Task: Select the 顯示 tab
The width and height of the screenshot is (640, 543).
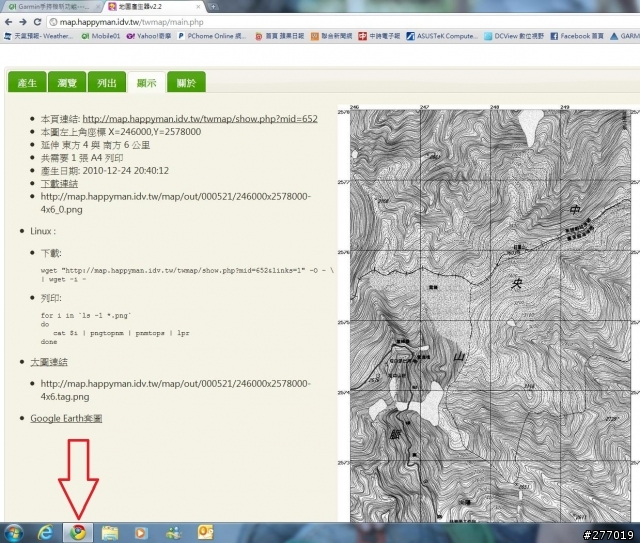Action: coord(147,82)
